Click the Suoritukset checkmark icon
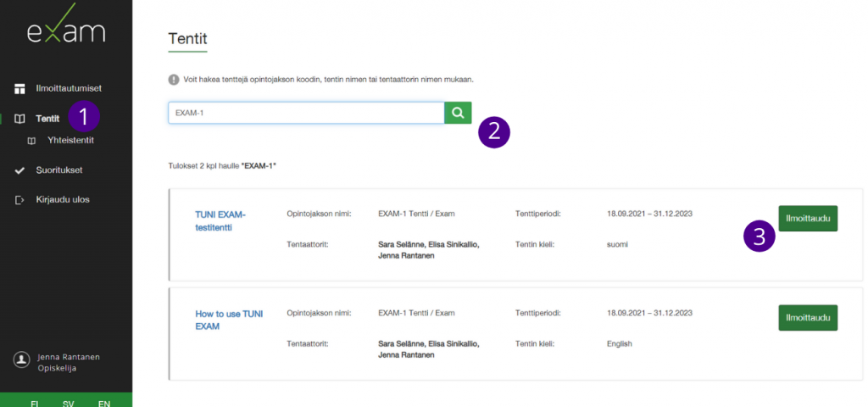The image size is (868, 407). [20, 170]
